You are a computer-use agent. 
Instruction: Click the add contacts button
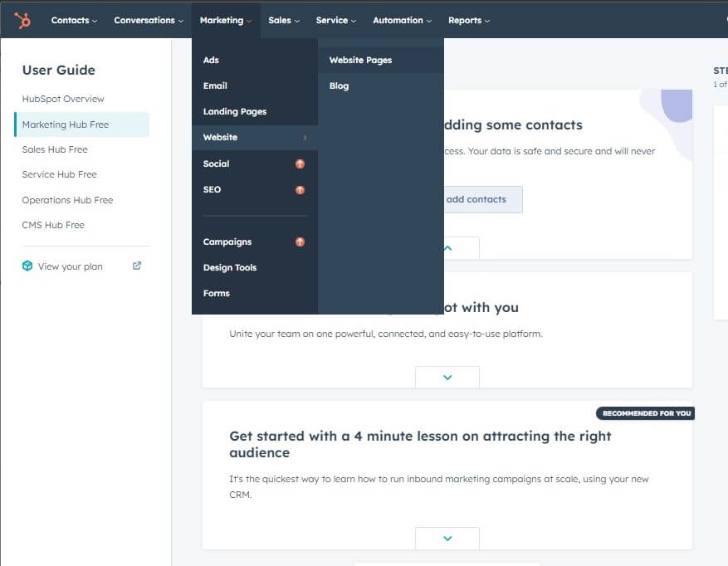click(483, 200)
